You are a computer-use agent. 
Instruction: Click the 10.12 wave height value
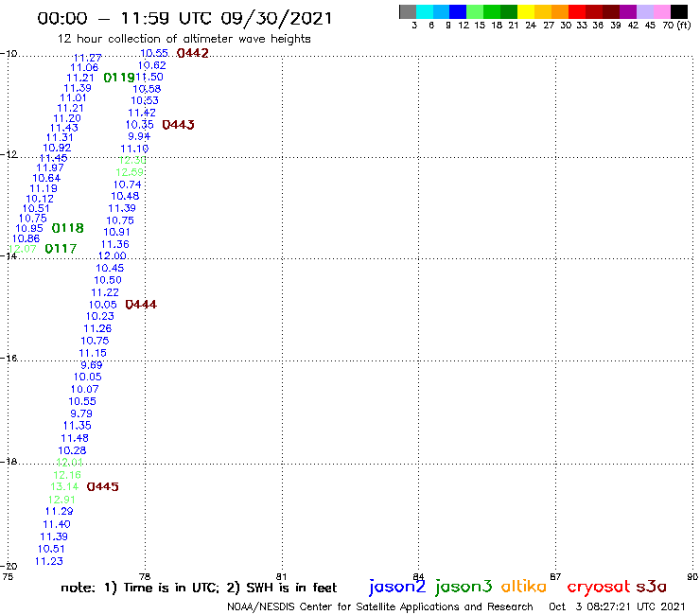(40, 199)
